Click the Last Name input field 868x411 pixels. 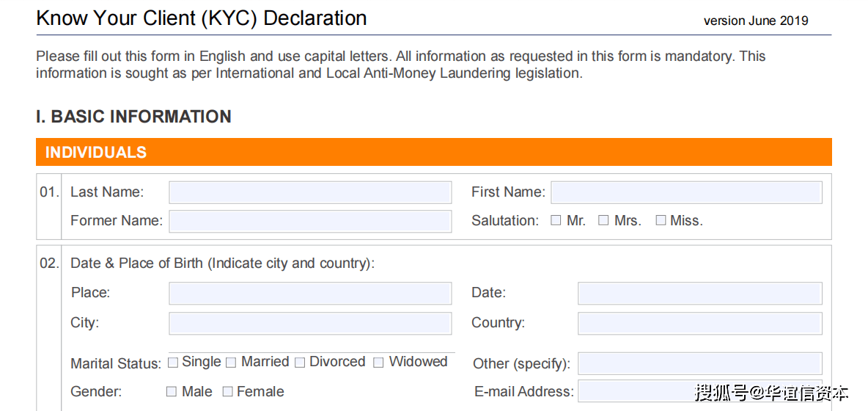(310, 192)
